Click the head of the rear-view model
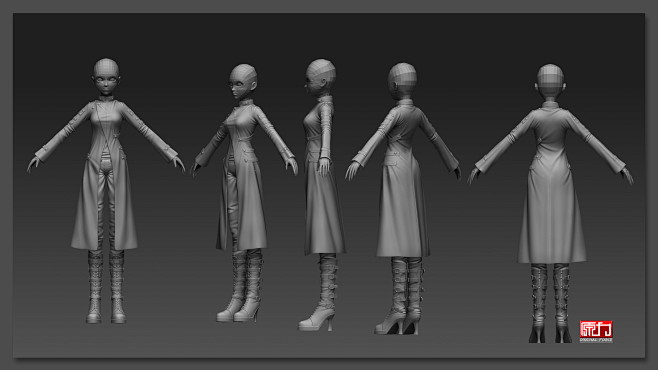The image size is (658, 370). point(551,83)
